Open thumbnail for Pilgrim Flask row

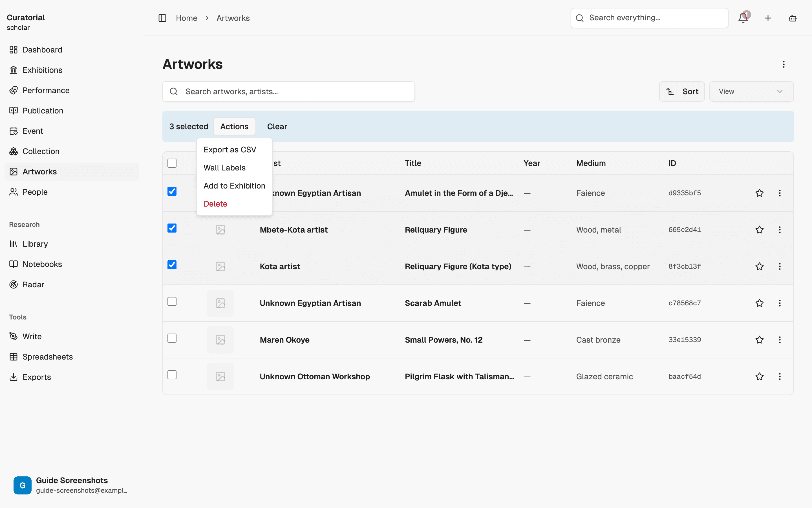coord(220,376)
